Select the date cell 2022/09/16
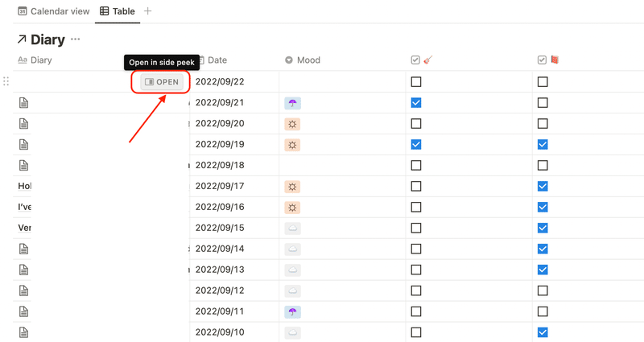 [234, 207]
